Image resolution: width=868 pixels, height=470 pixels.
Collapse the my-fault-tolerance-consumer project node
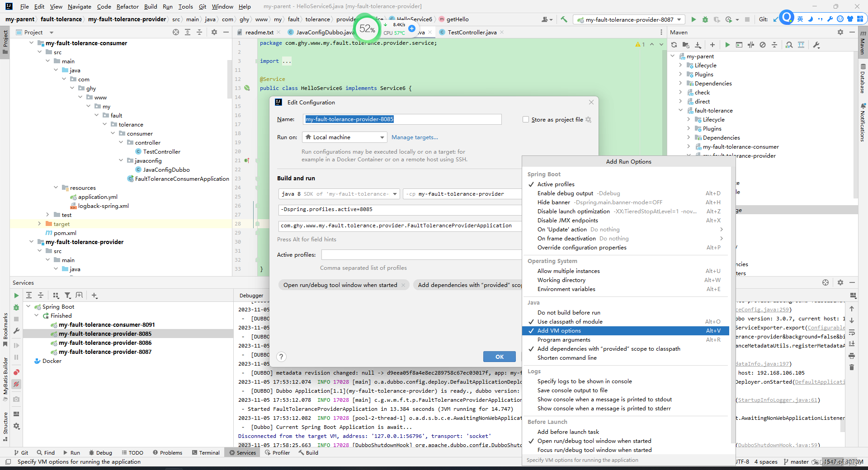tap(31, 43)
